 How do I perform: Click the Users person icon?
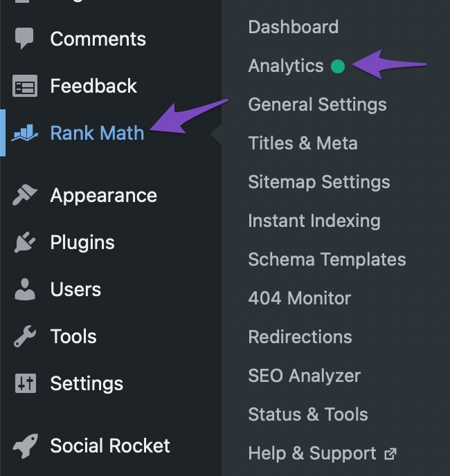pyautogui.click(x=25, y=289)
